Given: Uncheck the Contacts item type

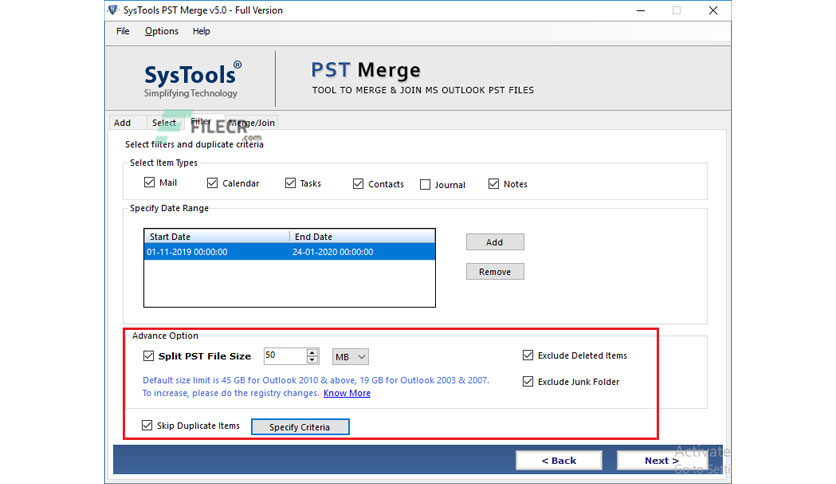Looking at the screenshot, I should (358, 184).
